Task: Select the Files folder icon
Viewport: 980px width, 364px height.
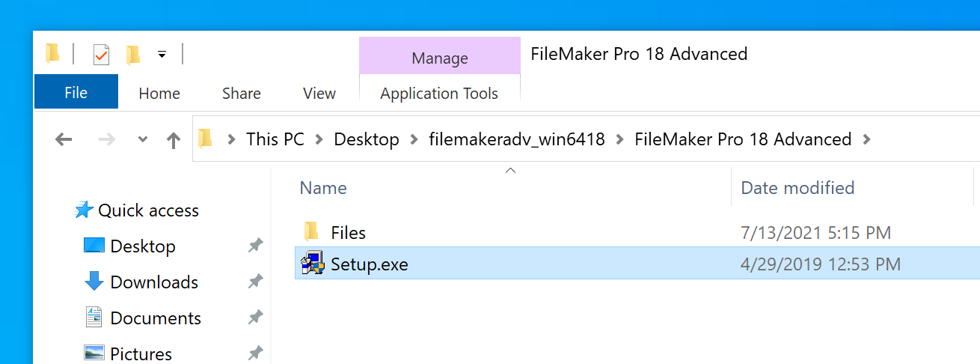Action: [x=312, y=232]
